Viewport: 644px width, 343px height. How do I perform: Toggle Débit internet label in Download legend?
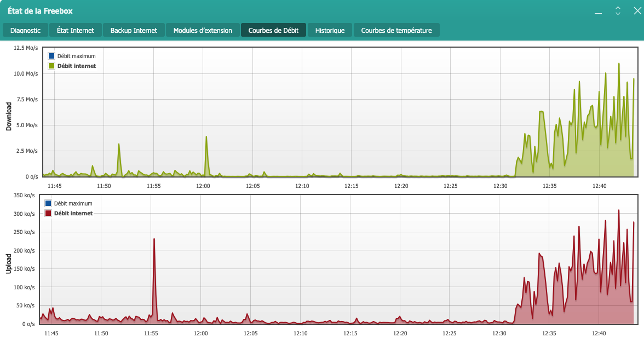pos(76,66)
